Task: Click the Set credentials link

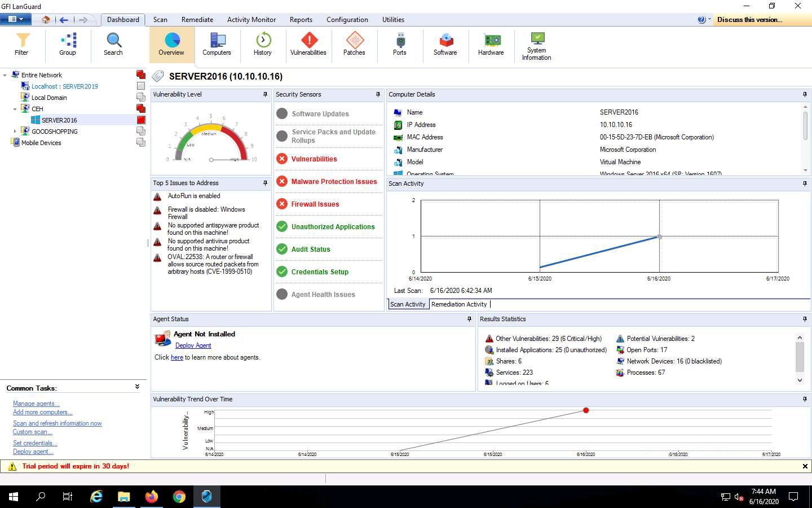Action: tap(35, 443)
